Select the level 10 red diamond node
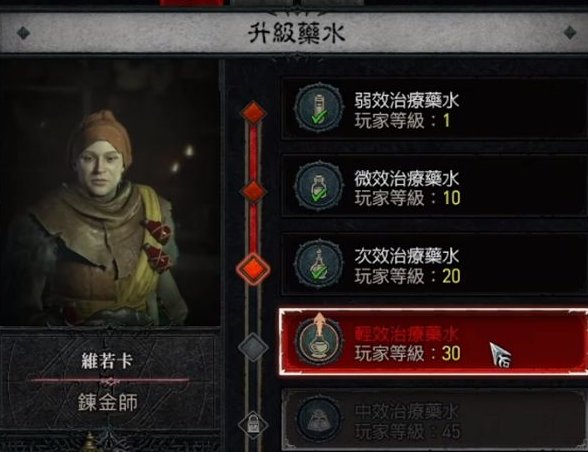588x452 pixels. coord(254,191)
